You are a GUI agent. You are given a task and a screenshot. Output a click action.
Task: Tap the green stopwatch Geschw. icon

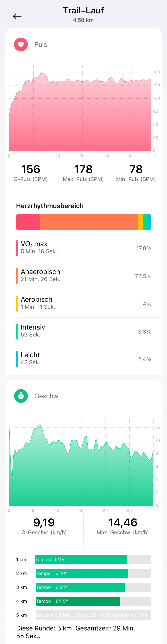click(21, 396)
